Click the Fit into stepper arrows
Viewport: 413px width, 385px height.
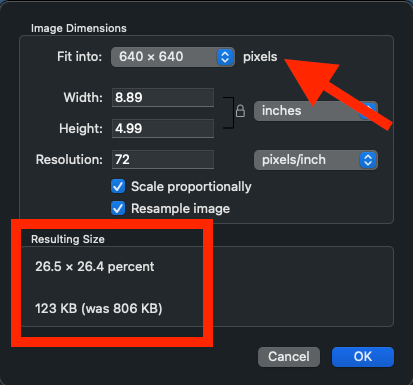coord(225,57)
